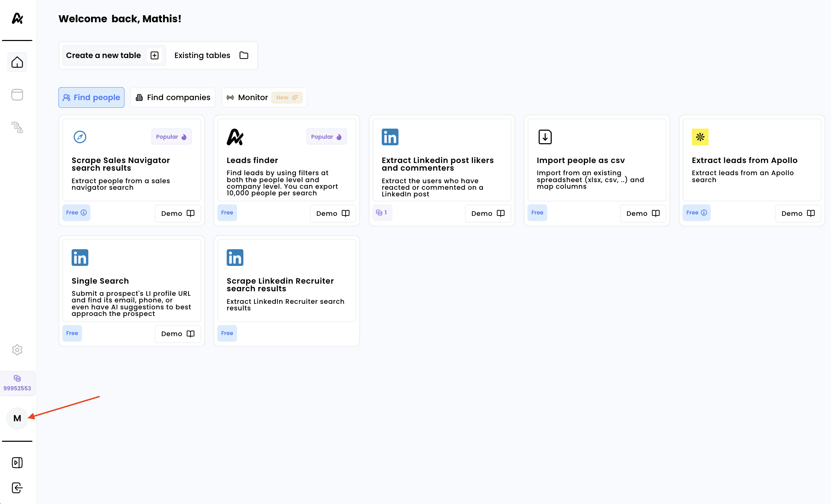Viewport: 831px width, 504px height.
Task: Click the folder icon beside Existing tables
Action: click(x=244, y=55)
